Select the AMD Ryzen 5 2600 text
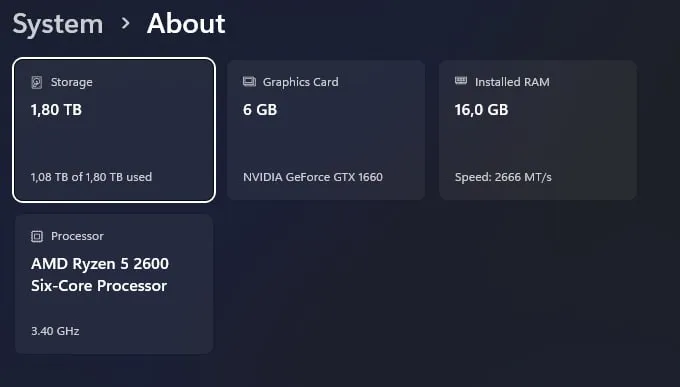The image size is (680, 387). pos(100,264)
